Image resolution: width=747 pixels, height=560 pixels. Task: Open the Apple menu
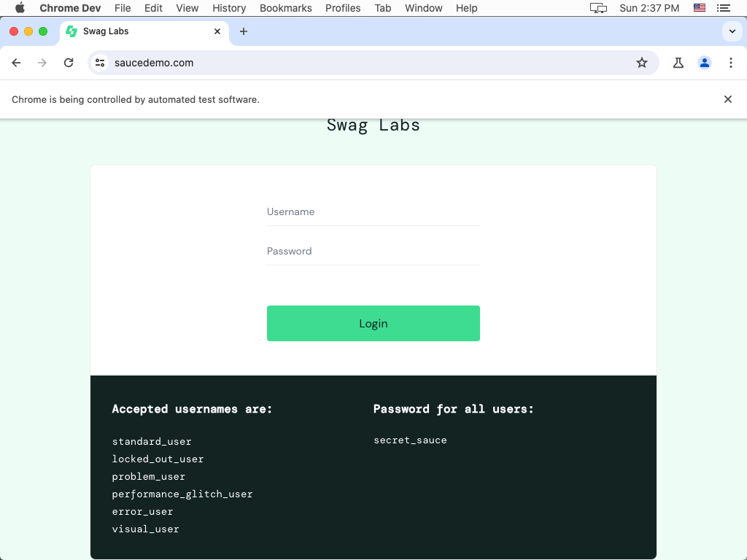click(20, 8)
